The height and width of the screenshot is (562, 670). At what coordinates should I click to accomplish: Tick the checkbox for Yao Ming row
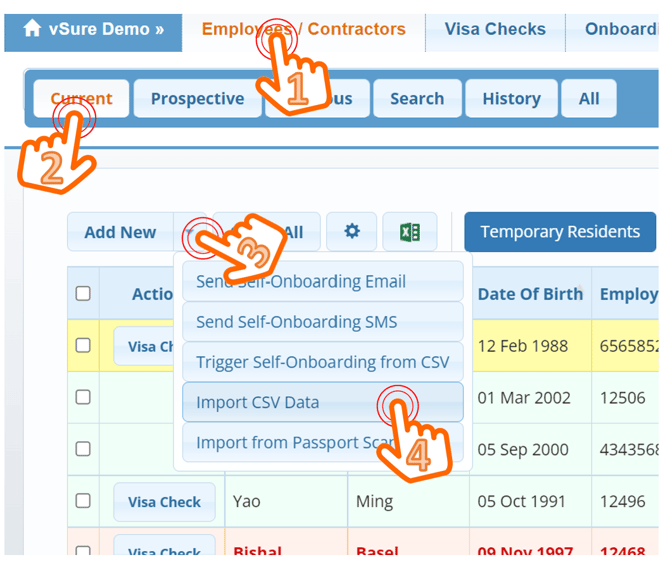coord(83,501)
